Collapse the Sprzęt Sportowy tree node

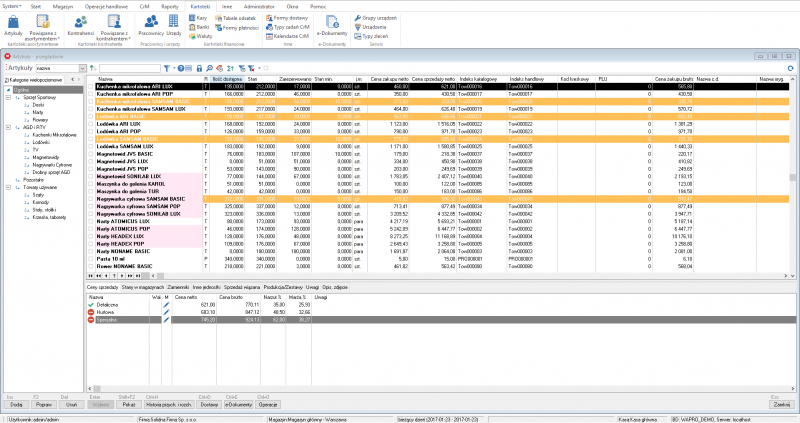(7, 95)
